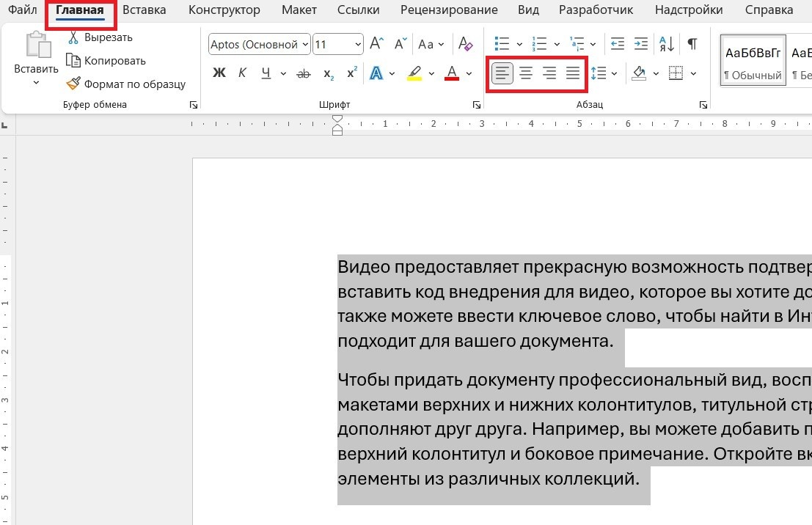Click the sort (АЯ) icon
Viewport: 812px width, 525px height.
pyautogui.click(x=665, y=44)
